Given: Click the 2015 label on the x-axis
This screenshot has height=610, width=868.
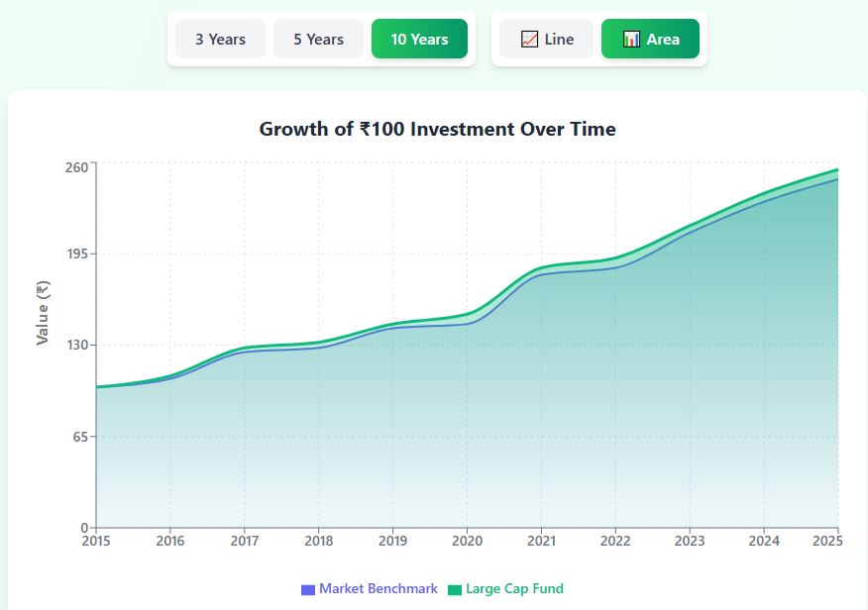Looking at the screenshot, I should 96,541.
